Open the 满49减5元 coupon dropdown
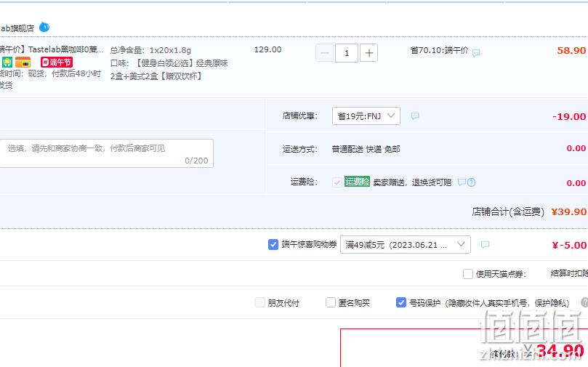This screenshot has width=588, height=367. pos(405,245)
